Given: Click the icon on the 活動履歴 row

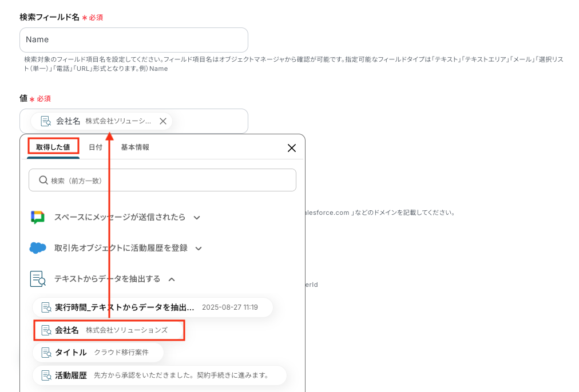Looking at the screenshot, I should (x=46, y=375).
